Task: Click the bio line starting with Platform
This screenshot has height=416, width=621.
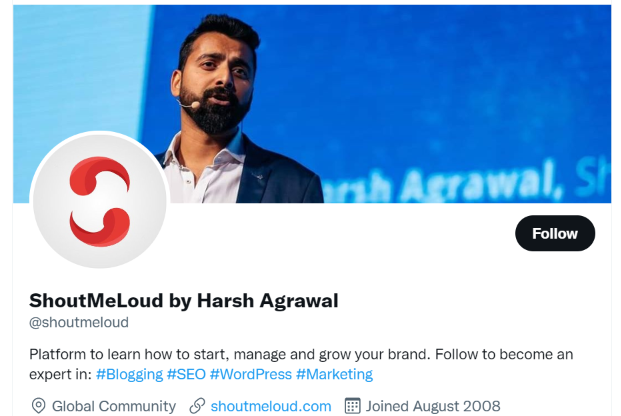Action: click(301, 354)
